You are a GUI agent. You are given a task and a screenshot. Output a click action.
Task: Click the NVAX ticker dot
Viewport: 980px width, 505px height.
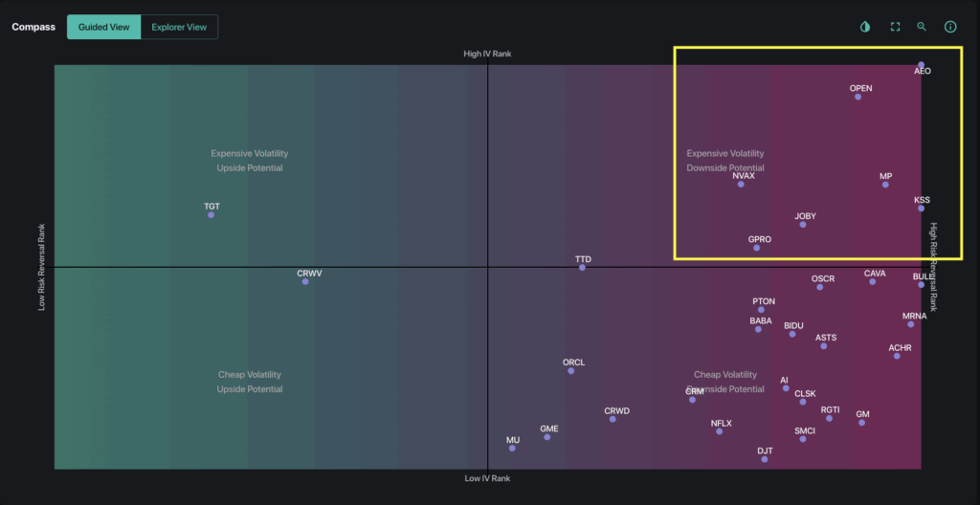(741, 185)
